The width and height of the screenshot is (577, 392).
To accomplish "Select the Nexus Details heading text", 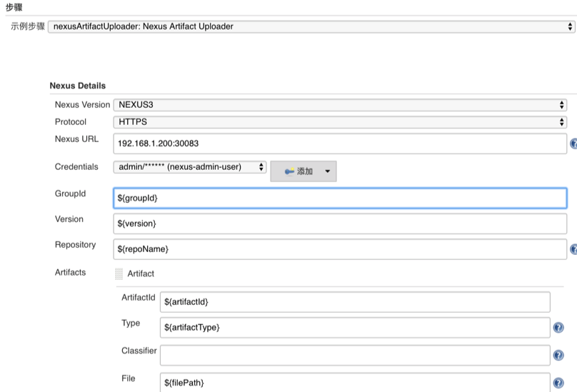I will (78, 86).
